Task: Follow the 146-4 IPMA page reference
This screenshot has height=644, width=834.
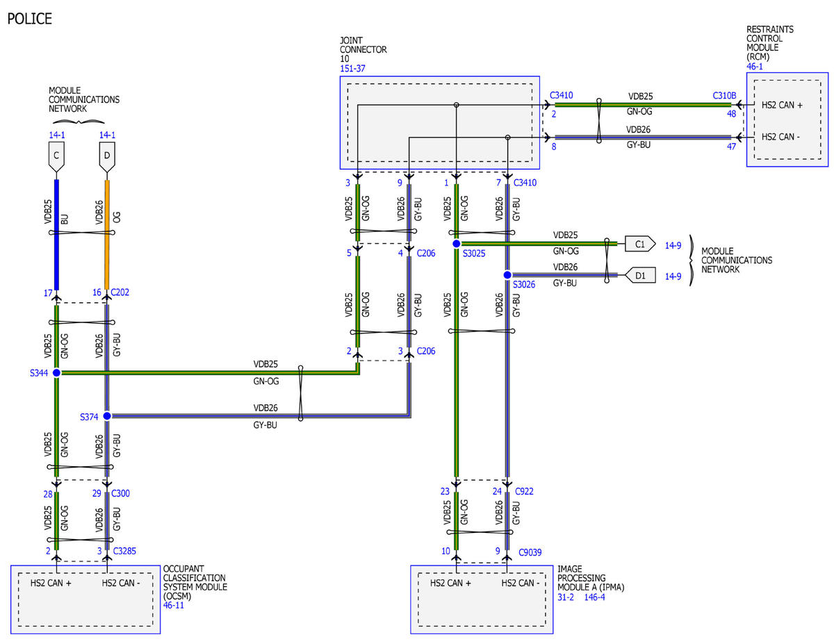Action: [x=594, y=597]
